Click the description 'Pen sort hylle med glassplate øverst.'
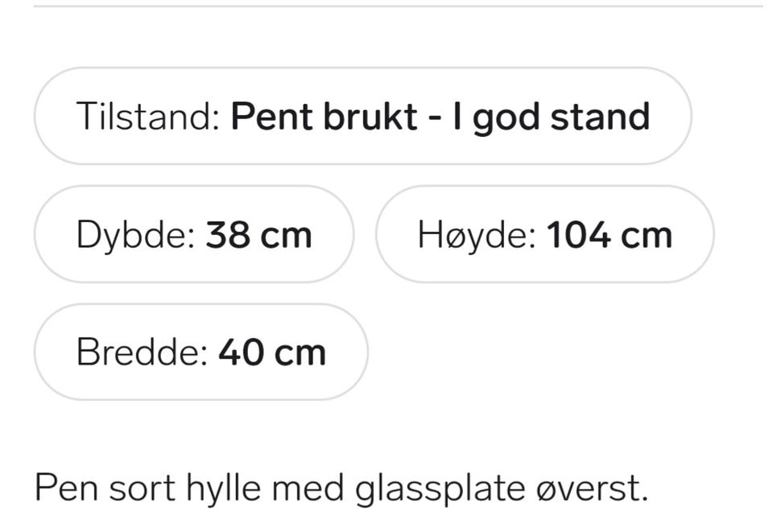The image size is (773, 532). click(341, 489)
